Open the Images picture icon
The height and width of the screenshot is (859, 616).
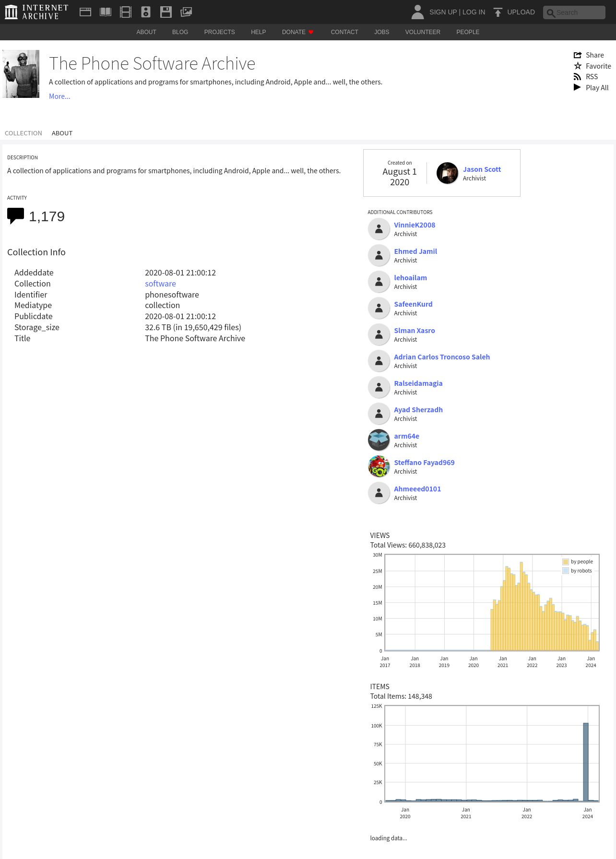click(186, 12)
